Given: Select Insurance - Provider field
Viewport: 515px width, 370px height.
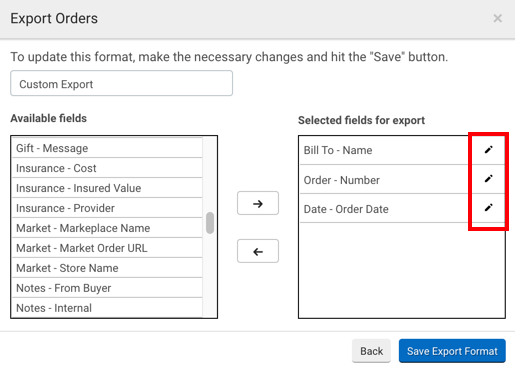Looking at the screenshot, I should (107, 208).
